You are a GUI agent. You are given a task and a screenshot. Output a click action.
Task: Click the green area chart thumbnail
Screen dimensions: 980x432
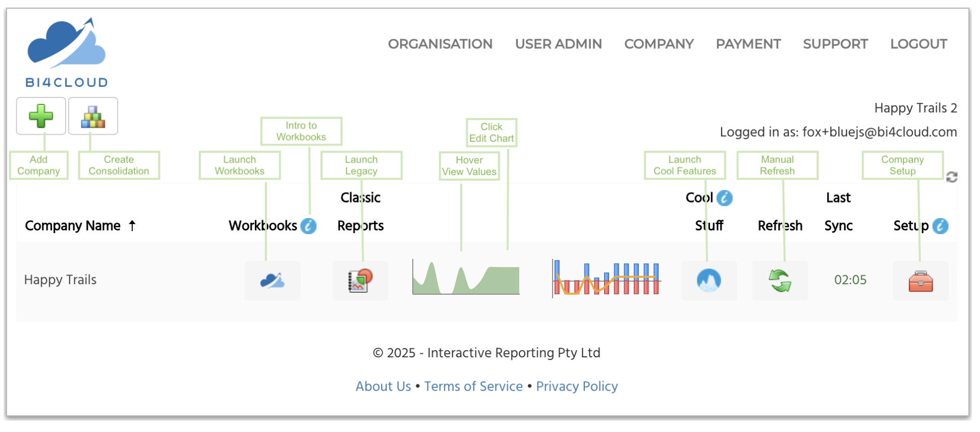tap(466, 277)
